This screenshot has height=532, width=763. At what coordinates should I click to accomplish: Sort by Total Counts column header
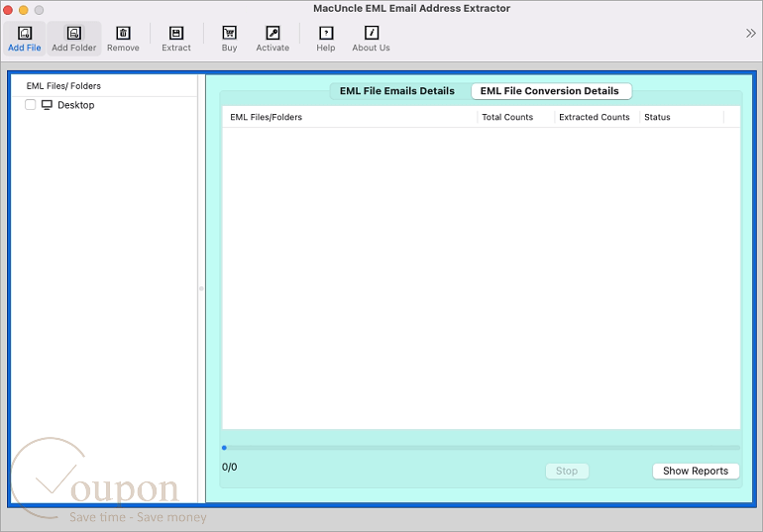coord(516,117)
